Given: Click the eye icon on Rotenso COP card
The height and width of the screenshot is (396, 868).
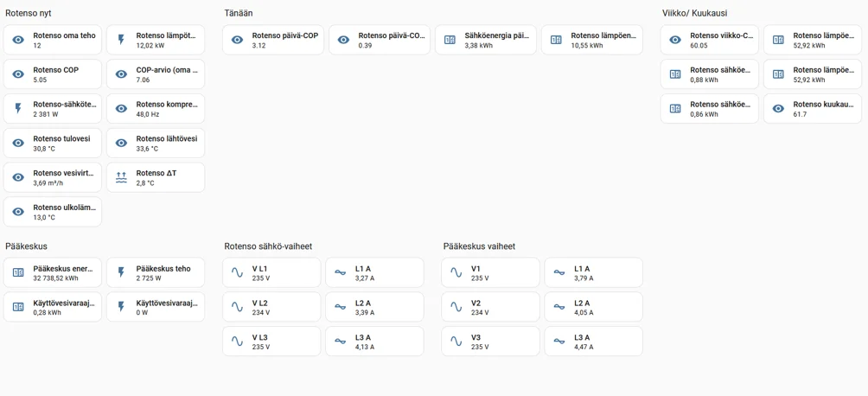Looking at the screenshot, I should coord(18,74).
